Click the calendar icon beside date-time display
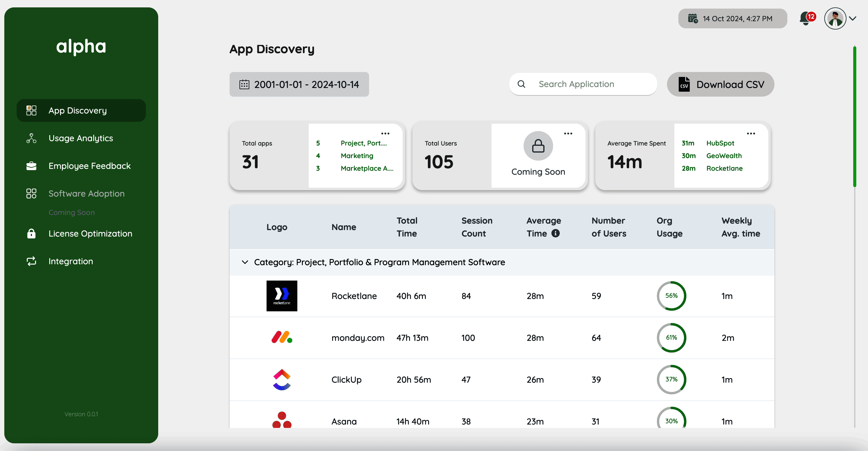868x451 pixels. tap(693, 18)
